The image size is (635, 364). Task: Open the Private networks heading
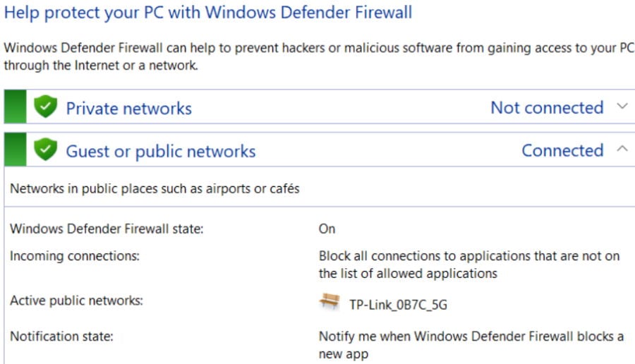coord(129,109)
